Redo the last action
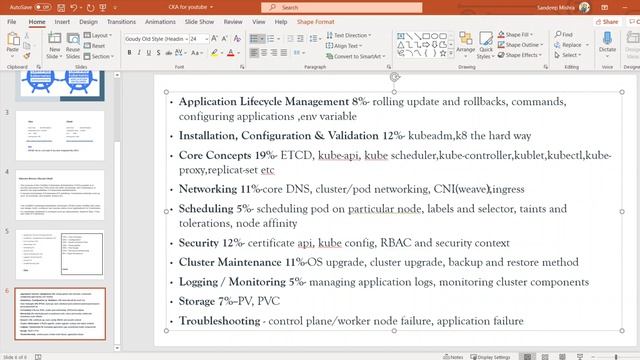 point(91,7)
